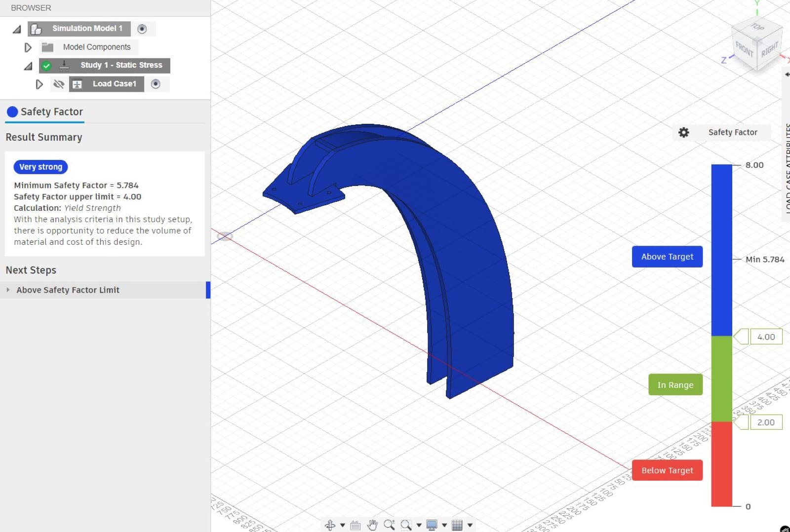Collapse the Simulation Model 1 node
This screenshot has width=790, height=532.
coord(17,30)
